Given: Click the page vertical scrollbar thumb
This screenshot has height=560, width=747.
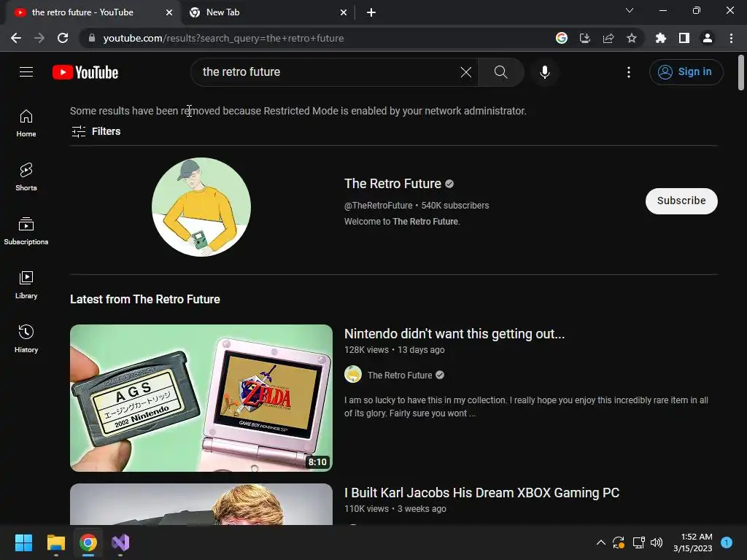Looking at the screenshot, I should pyautogui.click(x=741, y=72).
